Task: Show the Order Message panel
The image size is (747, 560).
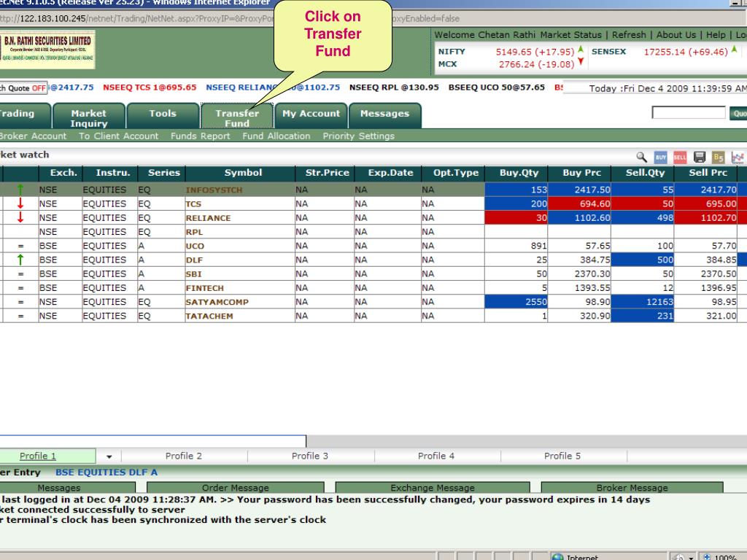Action: click(x=236, y=488)
